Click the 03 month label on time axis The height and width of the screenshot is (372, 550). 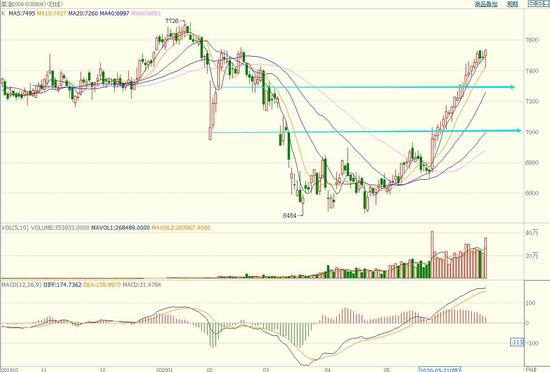(x=266, y=370)
